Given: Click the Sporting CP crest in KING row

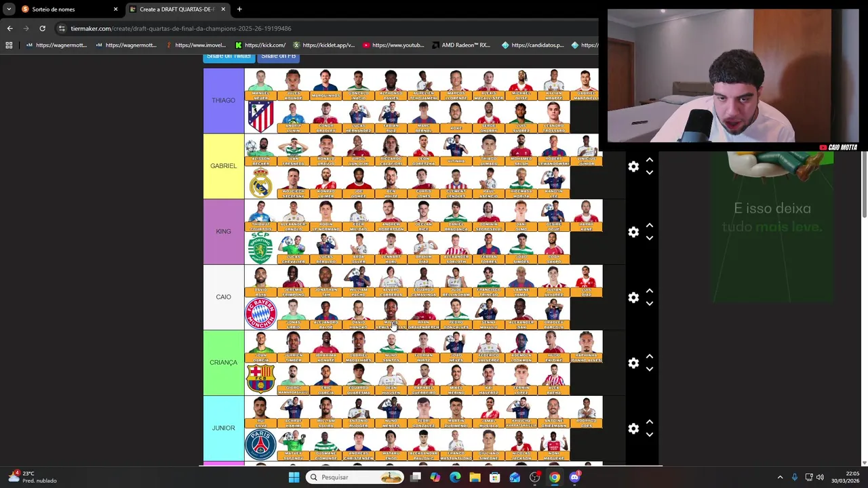Looking at the screenshot, I should point(260,248).
